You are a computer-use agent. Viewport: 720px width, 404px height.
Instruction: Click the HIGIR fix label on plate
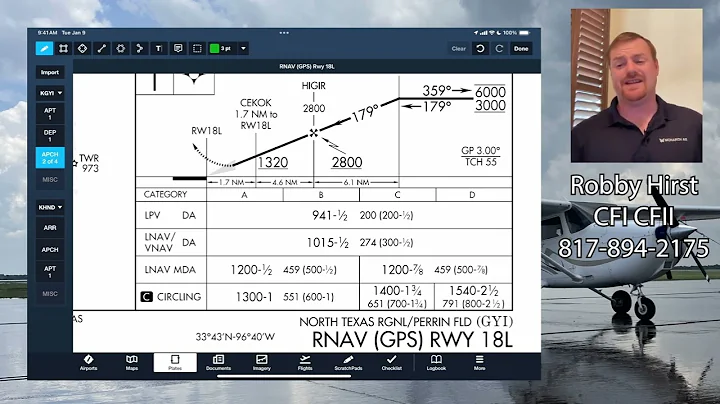314,86
